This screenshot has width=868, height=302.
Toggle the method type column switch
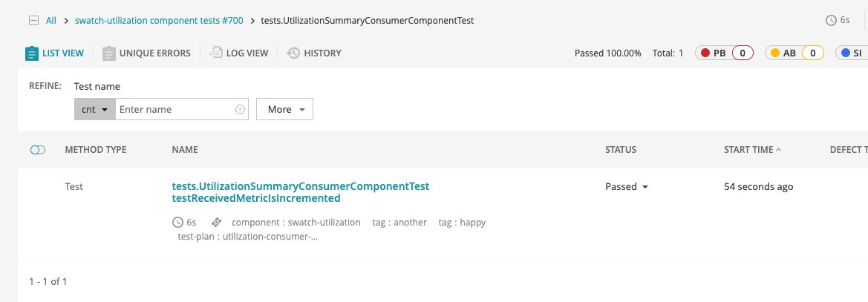38,150
